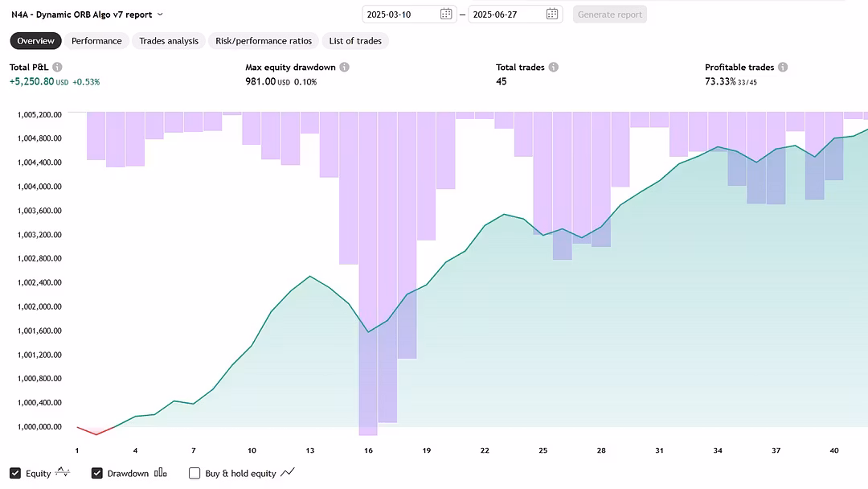Open the end date calendar icon

(x=552, y=14)
